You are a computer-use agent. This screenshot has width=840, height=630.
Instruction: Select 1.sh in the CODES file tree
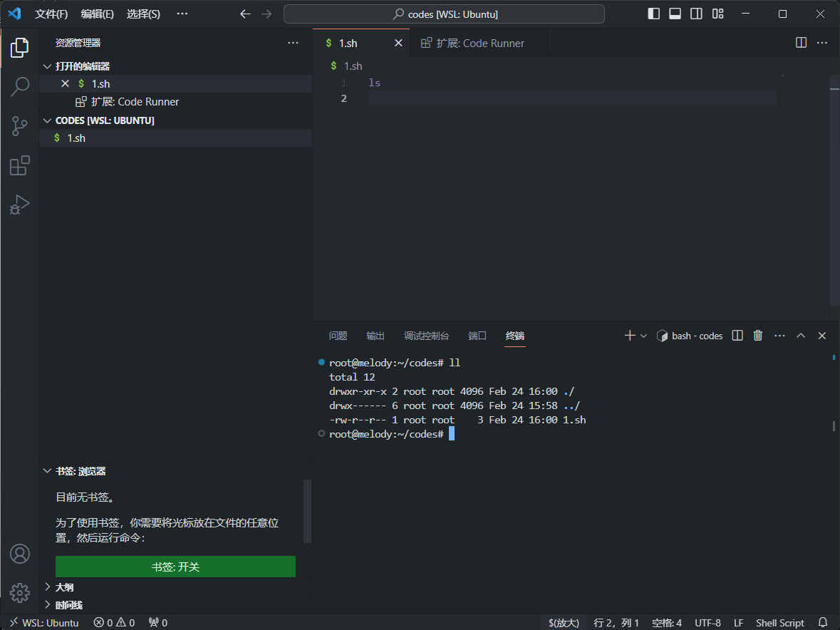click(176, 138)
